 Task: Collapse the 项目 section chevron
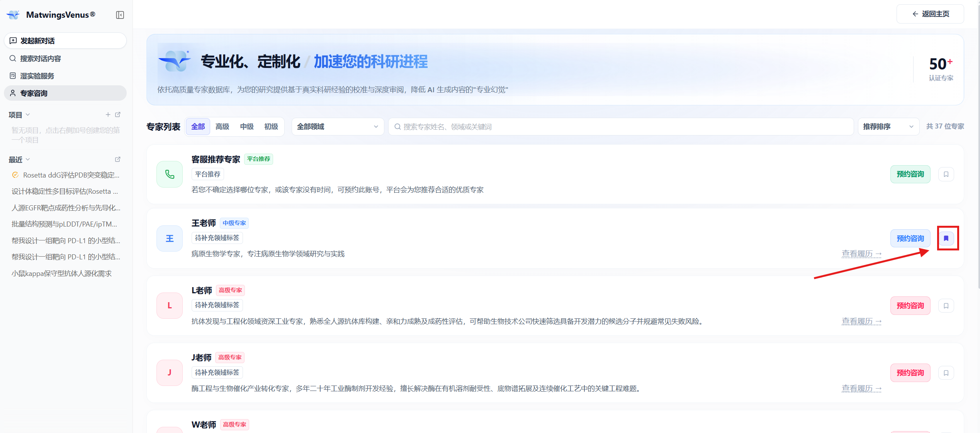(28, 115)
